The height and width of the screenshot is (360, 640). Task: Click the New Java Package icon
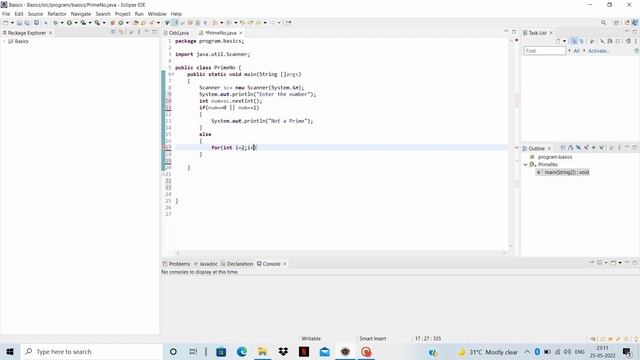click(x=113, y=23)
